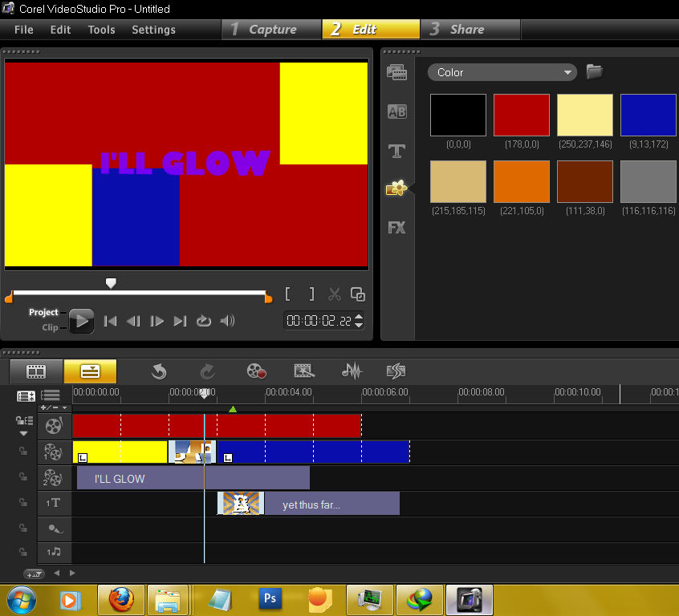Open the FX filter library icon
The height and width of the screenshot is (616, 679).
[x=396, y=228]
